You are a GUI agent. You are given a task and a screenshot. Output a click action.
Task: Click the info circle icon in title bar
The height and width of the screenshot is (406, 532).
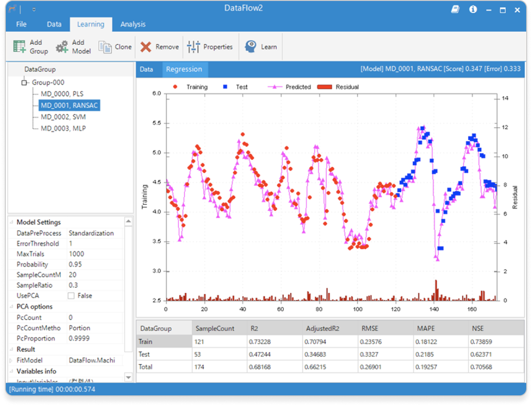pyautogui.click(x=473, y=10)
